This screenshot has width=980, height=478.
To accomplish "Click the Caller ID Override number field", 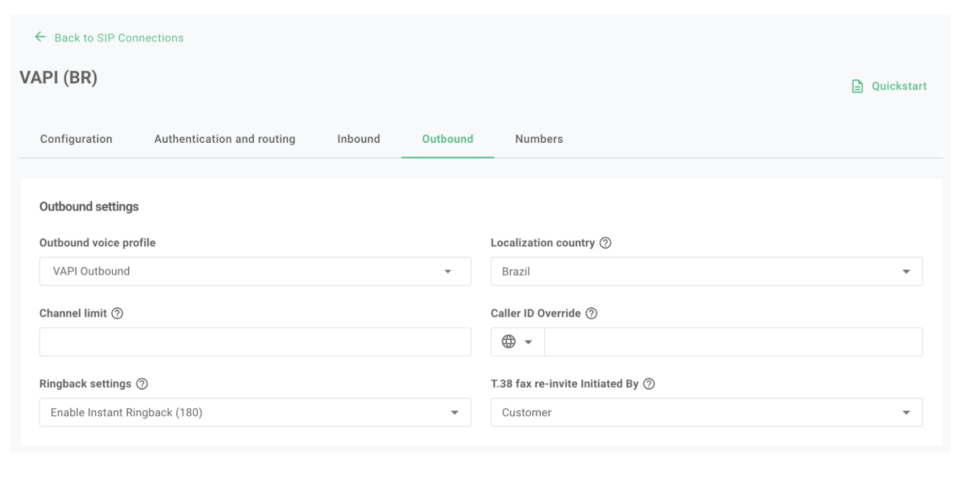I will (x=733, y=342).
